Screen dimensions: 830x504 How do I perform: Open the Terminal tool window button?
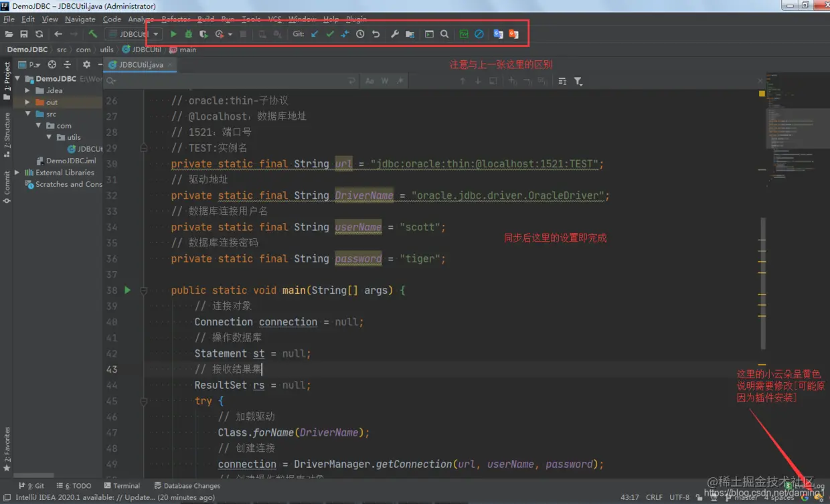(122, 486)
